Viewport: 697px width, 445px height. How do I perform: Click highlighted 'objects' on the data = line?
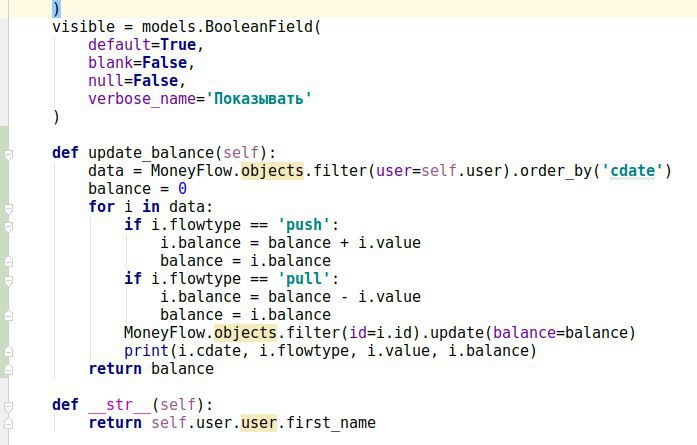point(272,171)
